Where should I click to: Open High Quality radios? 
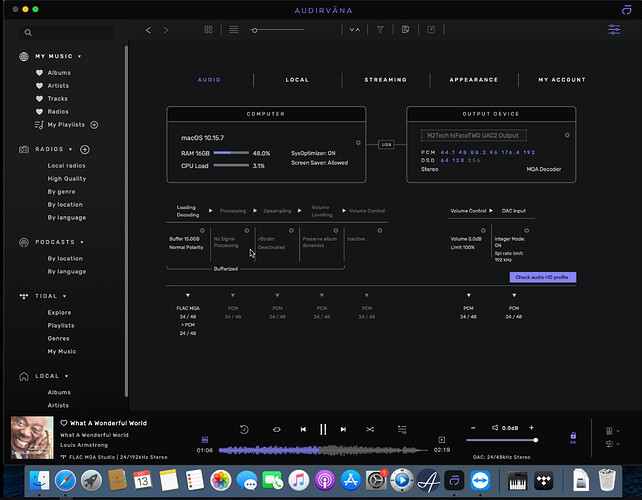[67, 179]
